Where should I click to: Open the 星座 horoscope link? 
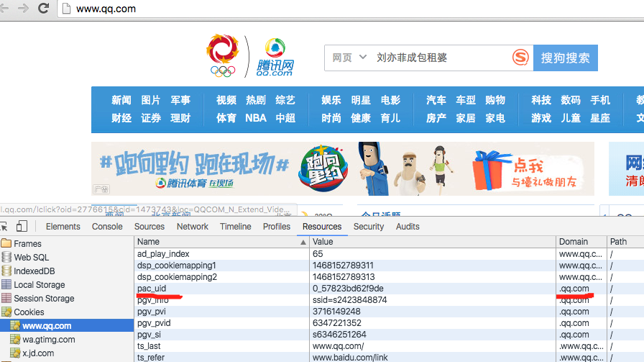click(600, 118)
